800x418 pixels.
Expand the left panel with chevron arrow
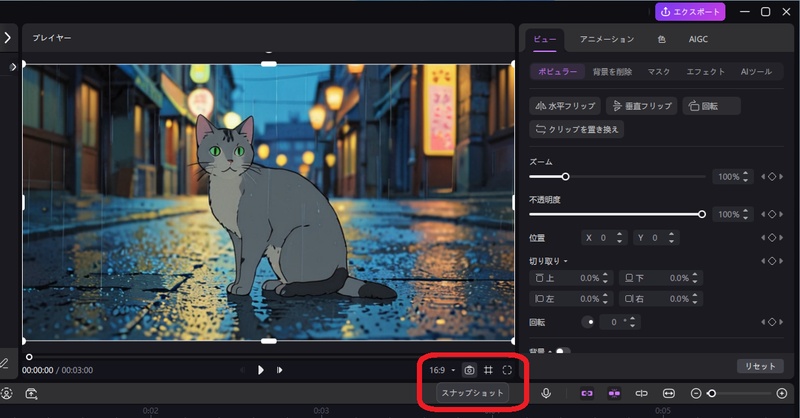pos(7,37)
